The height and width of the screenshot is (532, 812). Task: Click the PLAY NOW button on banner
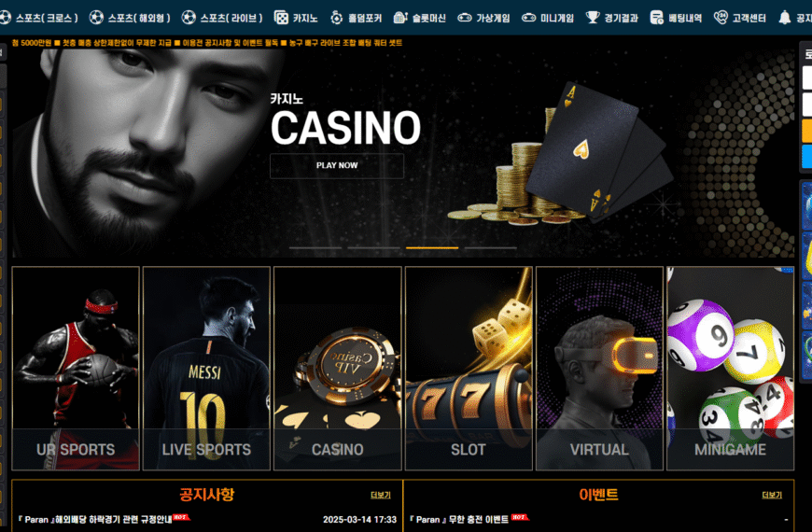point(337,166)
